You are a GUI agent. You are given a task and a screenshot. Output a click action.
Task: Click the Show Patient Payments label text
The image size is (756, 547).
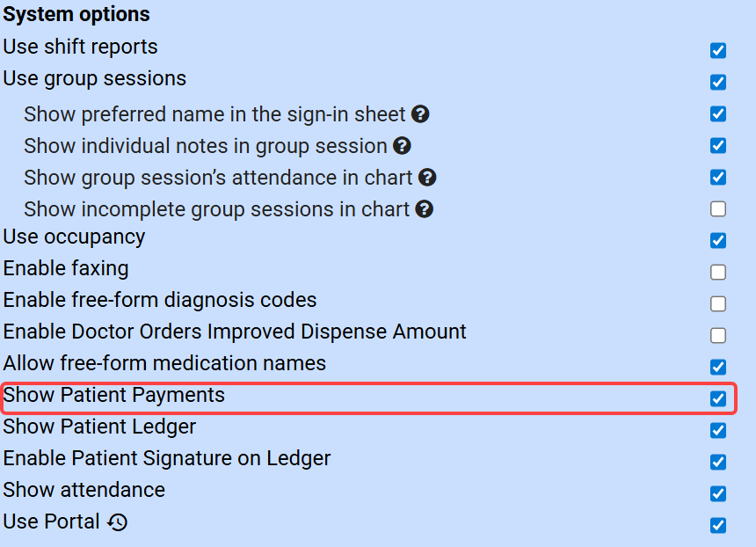coord(114,396)
